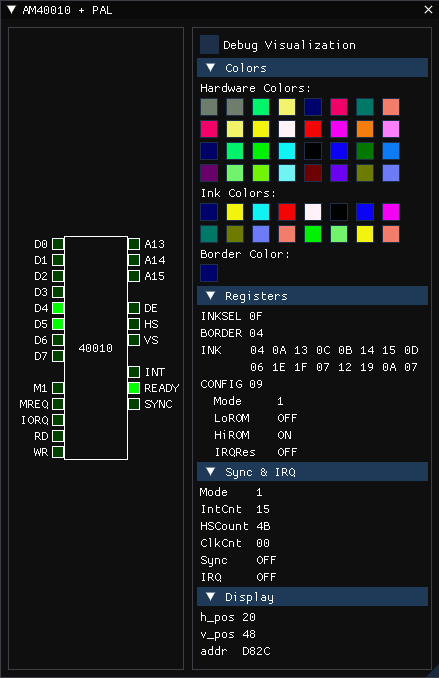Click the IntCnt value 15
The width and height of the screenshot is (439, 678).
pyautogui.click(x=263, y=509)
